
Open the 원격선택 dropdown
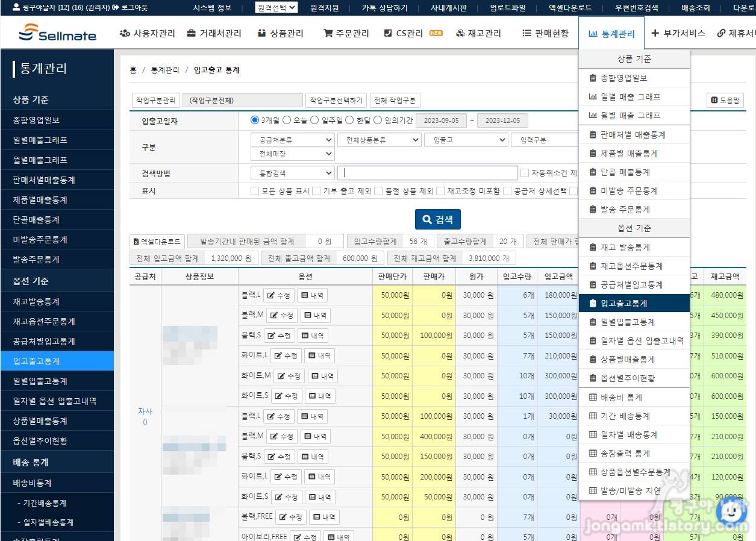point(276,8)
